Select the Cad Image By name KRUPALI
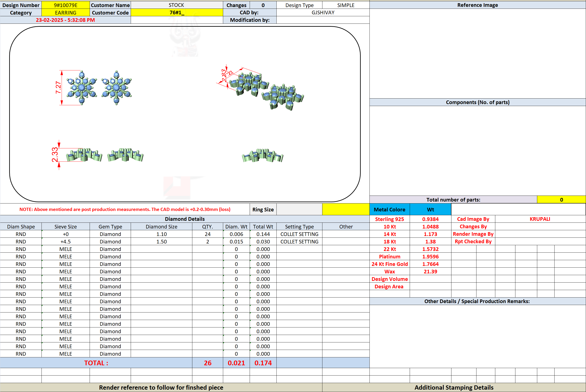 (540, 219)
